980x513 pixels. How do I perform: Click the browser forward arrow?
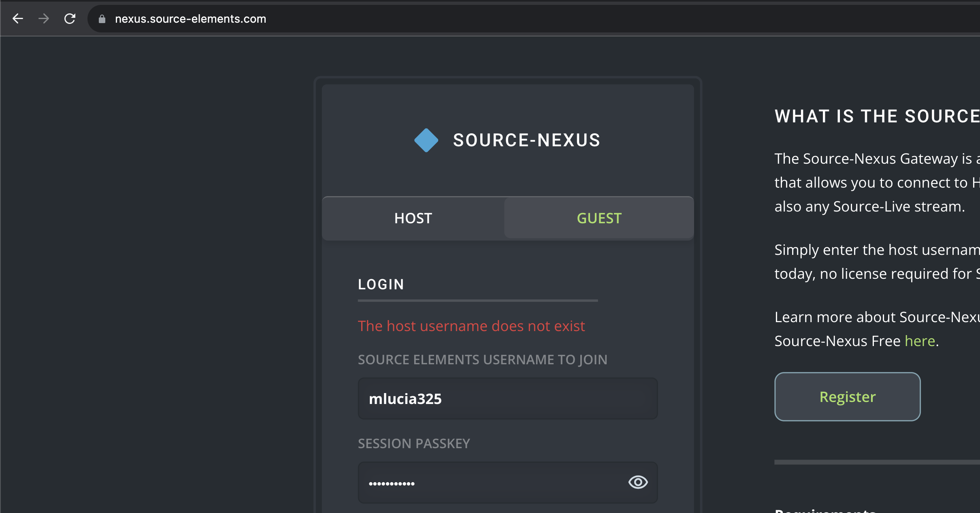tap(44, 19)
